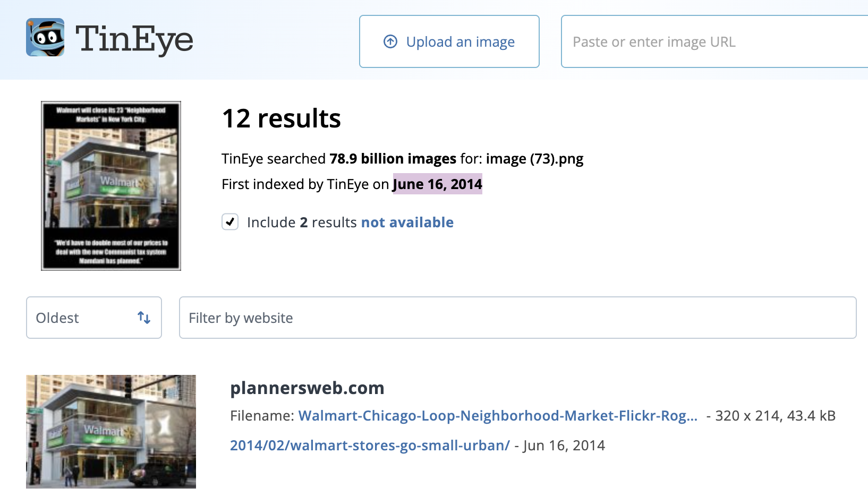Select the searched Walmart query image thumbnail
Image resolution: width=868 pixels, height=496 pixels.
pos(111,186)
